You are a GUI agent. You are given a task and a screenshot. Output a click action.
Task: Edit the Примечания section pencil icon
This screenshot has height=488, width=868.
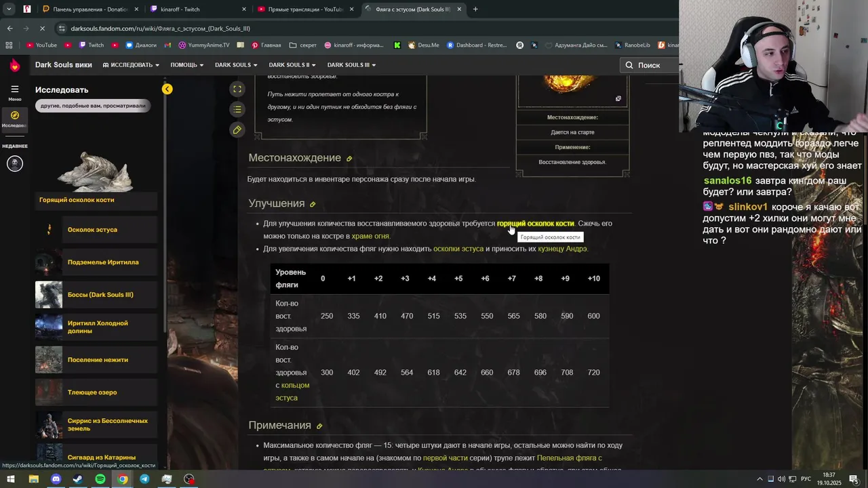[319, 426]
